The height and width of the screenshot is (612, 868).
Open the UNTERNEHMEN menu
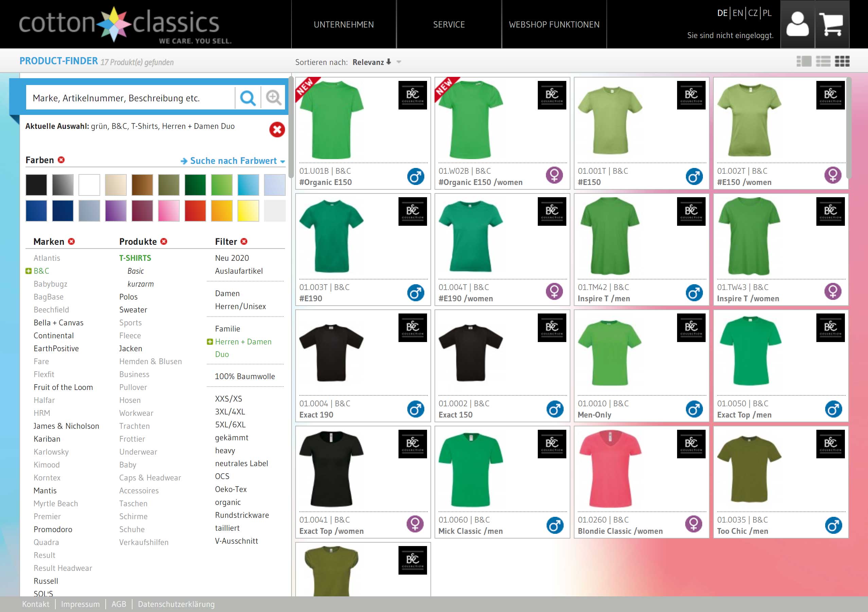[x=344, y=24]
